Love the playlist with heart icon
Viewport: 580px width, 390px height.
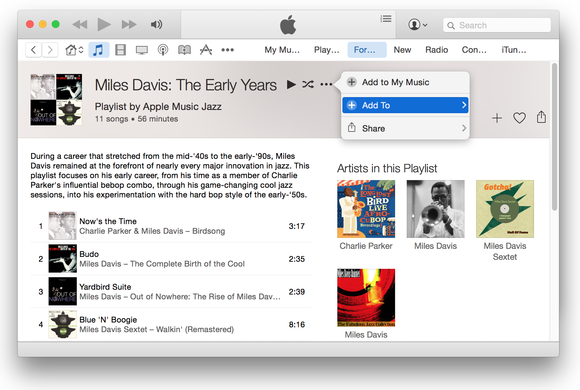click(x=519, y=118)
